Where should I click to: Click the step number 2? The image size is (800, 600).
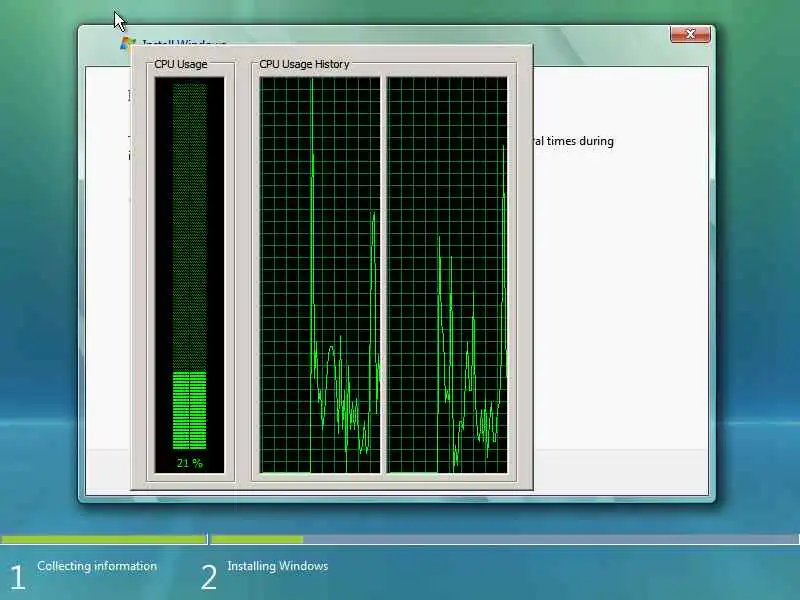(x=209, y=577)
